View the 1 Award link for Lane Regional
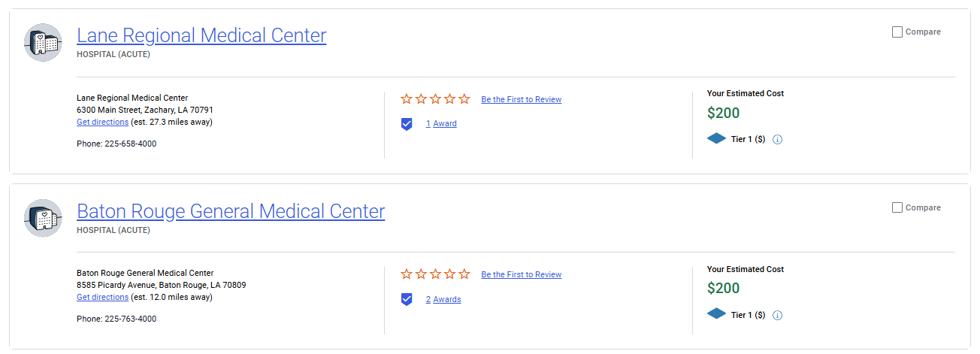980x354 pixels. point(441,124)
